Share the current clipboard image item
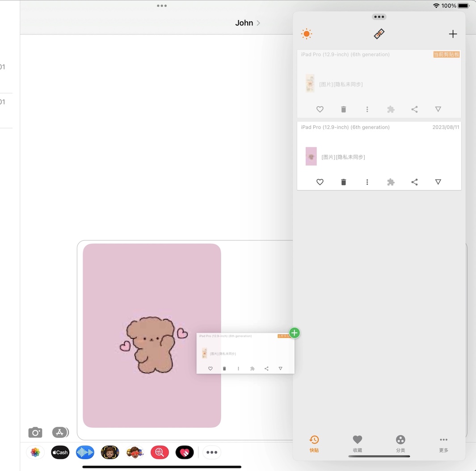This screenshot has width=476, height=471. (x=414, y=109)
